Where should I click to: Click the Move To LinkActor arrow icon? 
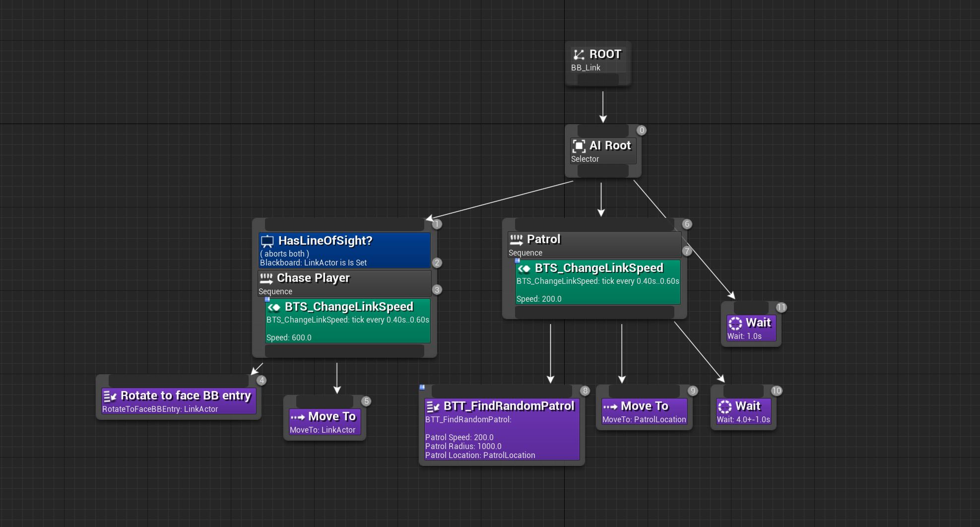(x=298, y=417)
